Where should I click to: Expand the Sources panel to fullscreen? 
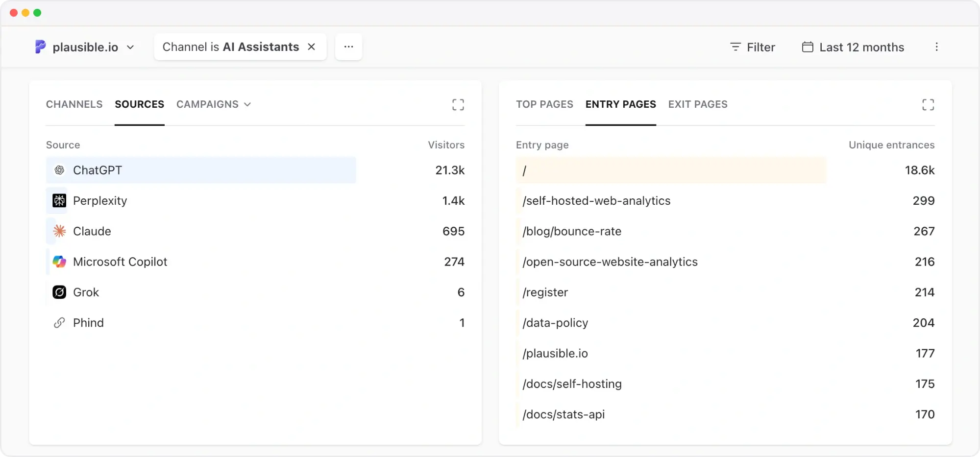[x=458, y=104]
